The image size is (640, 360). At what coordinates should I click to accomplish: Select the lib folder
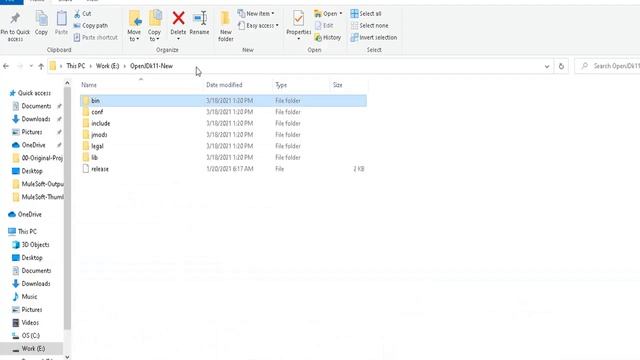coord(223,158)
